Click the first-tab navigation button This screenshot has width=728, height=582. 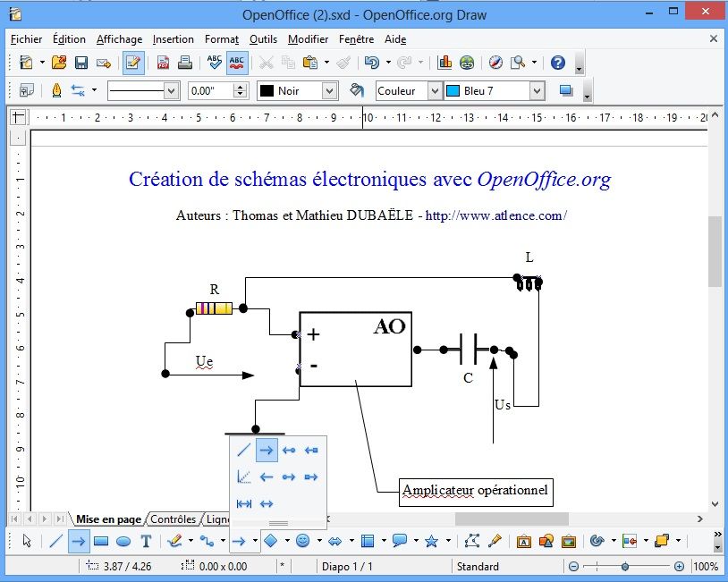pyautogui.click(x=14, y=519)
